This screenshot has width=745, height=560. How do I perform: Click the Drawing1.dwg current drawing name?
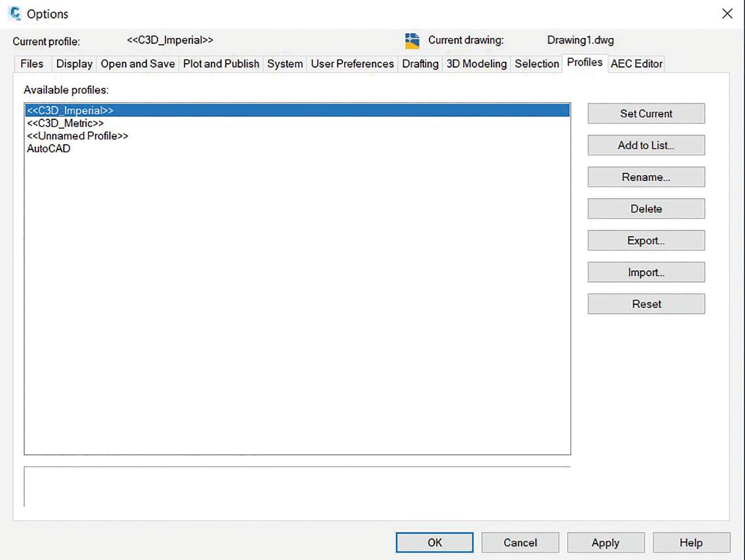[580, 40]
